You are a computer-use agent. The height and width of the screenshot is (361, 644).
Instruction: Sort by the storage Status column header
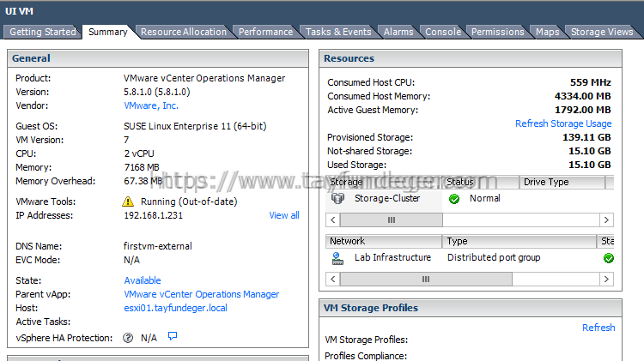[x=481, y=182]
